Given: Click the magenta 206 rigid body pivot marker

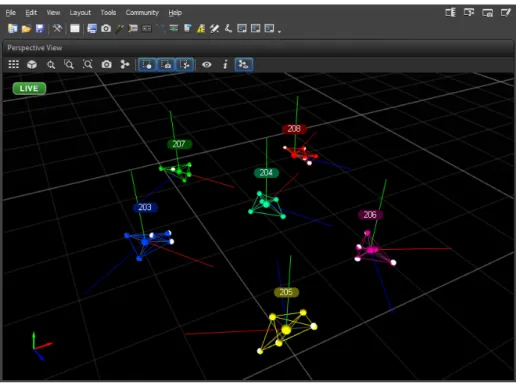Looking at the screenshot, I should (x=371, y=250).
